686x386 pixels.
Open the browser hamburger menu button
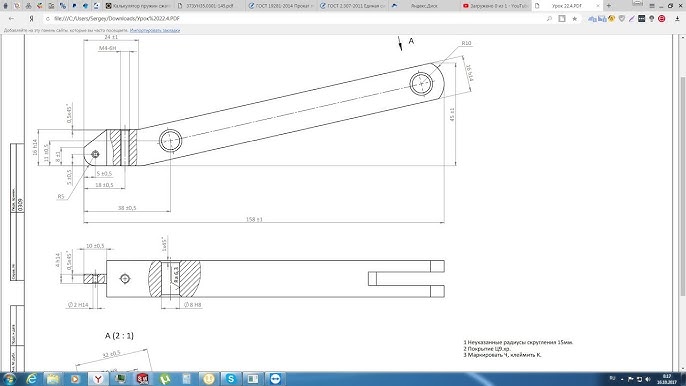coord(652,6)
